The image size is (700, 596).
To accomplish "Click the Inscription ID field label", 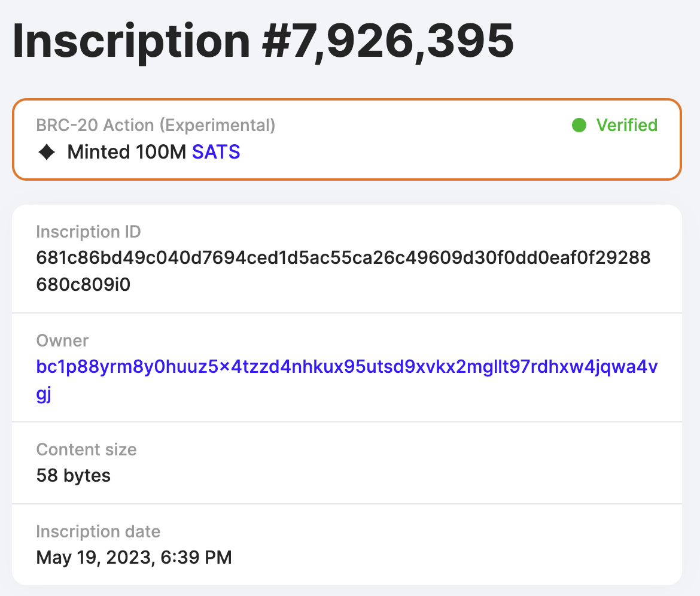I will (89, 232).
